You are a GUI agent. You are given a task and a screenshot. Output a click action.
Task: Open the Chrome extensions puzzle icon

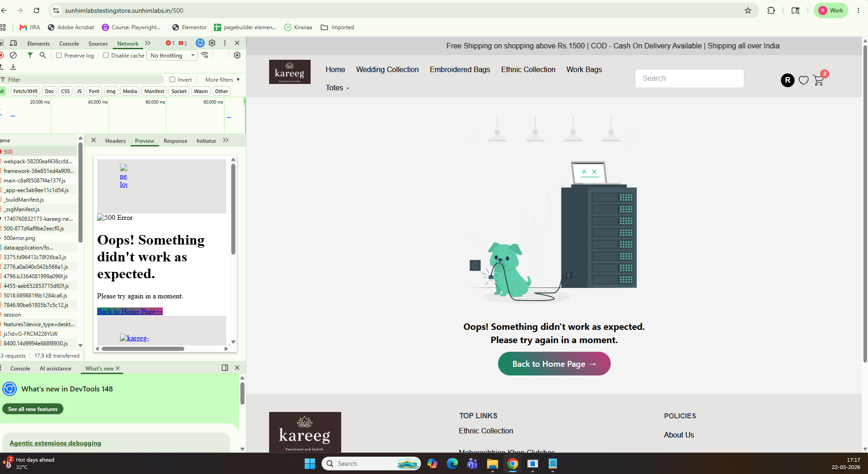click(x=771, y=10)
